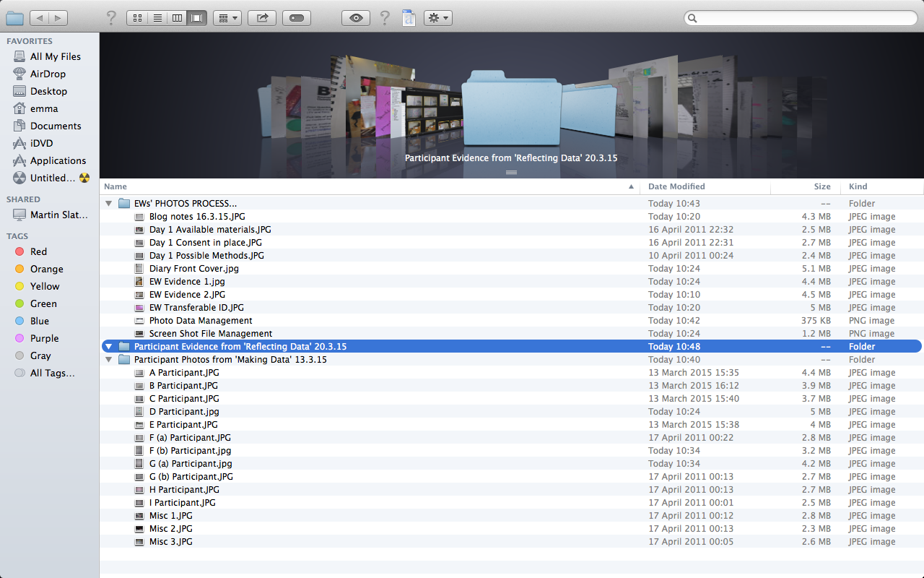Screen dimensions: 924x578
Task: Collapse Participant Photos from 'Making Data' folder
Action: pyautogui.click(x=109, y=360)
